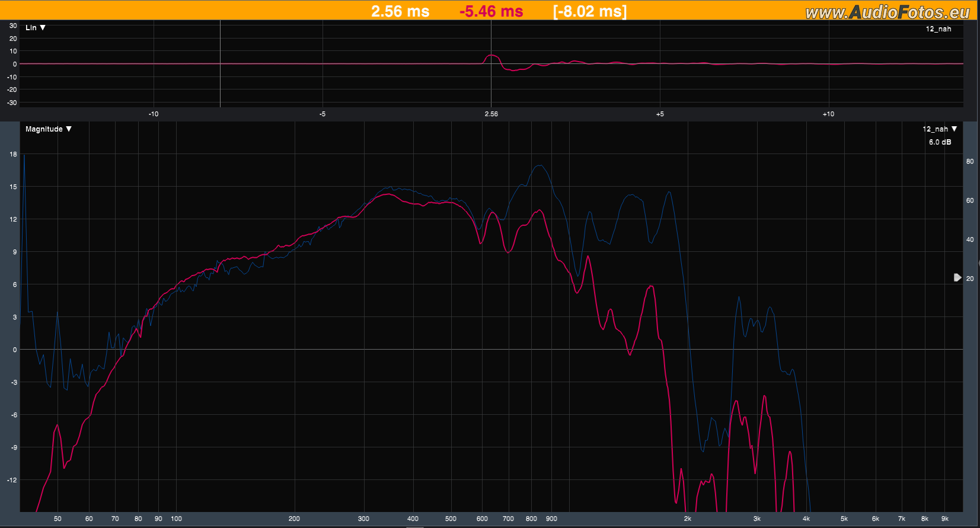Viewport: 980px width, 528px height.
Task: Click the white 2.56 ms delay readout
Action: pos(400,11)
